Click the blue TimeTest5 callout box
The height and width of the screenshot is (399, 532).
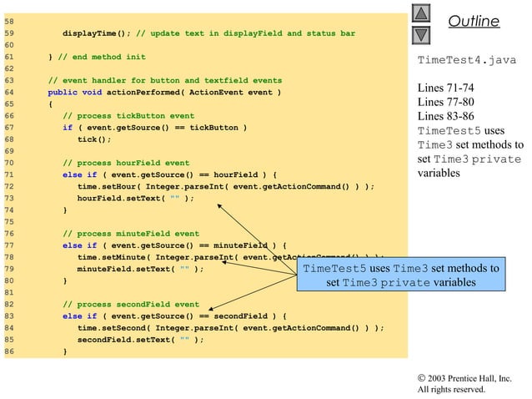(401, 275)
